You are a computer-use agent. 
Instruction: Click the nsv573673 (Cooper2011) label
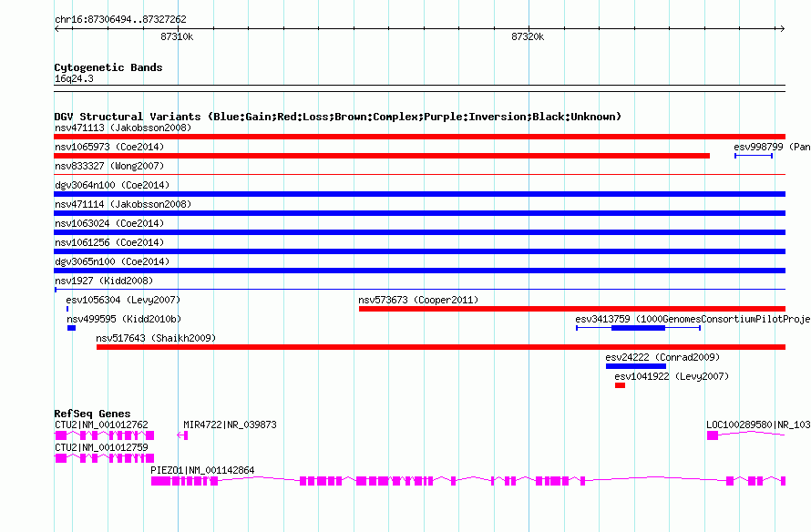pyautogui.click(x=418, y=300)
